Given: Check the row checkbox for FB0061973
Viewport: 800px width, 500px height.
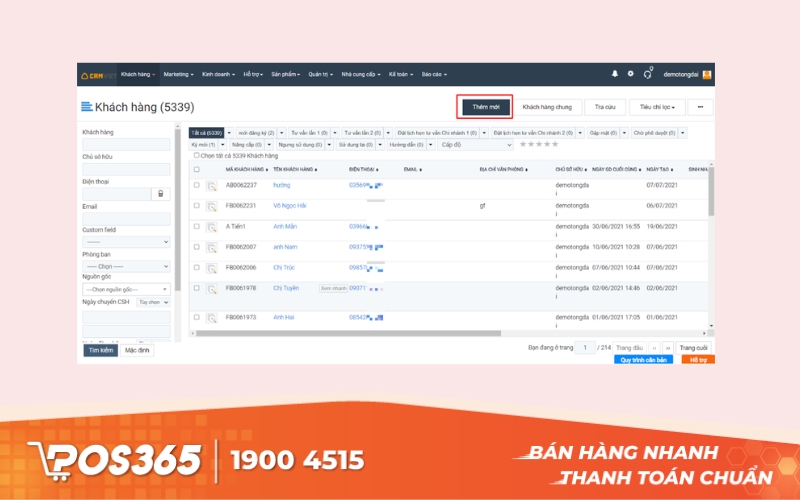Looking at the screenshot, I should 196,317.
